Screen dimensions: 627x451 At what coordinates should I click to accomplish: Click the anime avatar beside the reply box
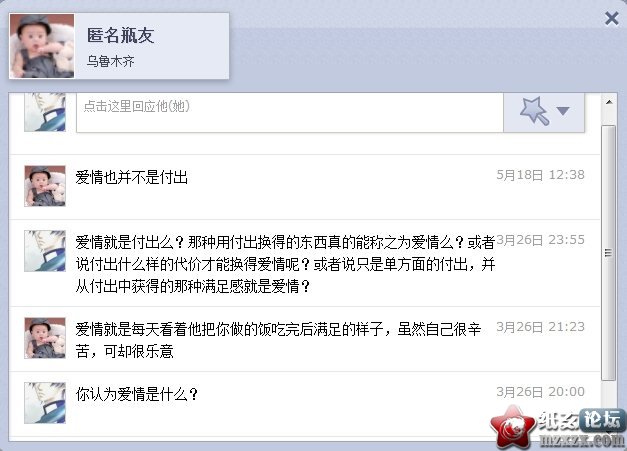pyautogui.click(x=45, y=112)
